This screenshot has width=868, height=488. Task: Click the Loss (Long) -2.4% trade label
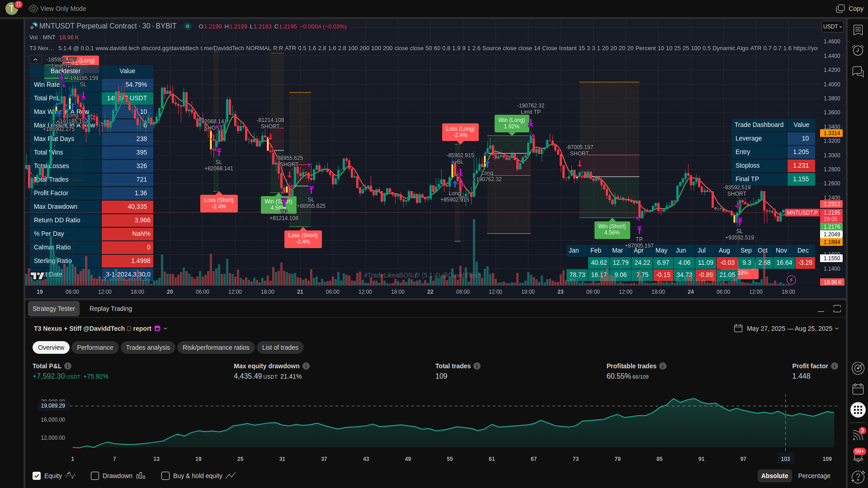pyautogui.click(x=460, y=132)
